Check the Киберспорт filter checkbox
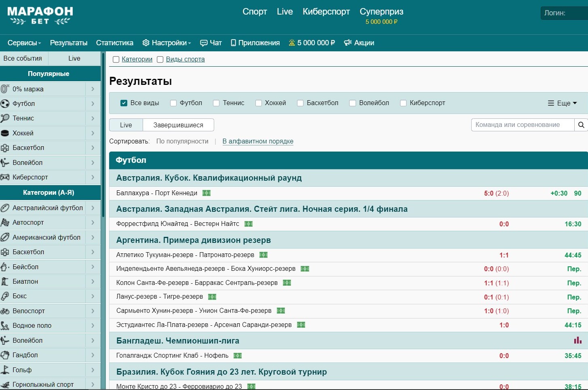Viewport: 588px width, 390px height. (403, 103)
